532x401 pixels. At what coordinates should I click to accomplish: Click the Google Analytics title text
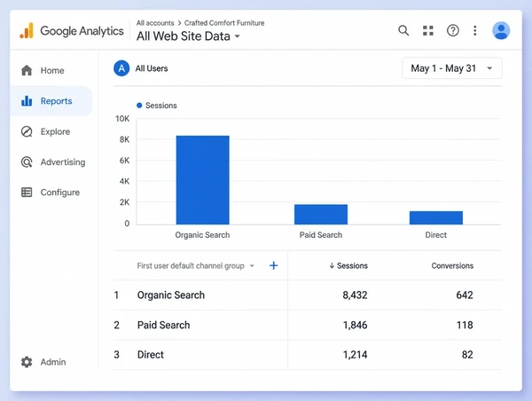point(82,30)
